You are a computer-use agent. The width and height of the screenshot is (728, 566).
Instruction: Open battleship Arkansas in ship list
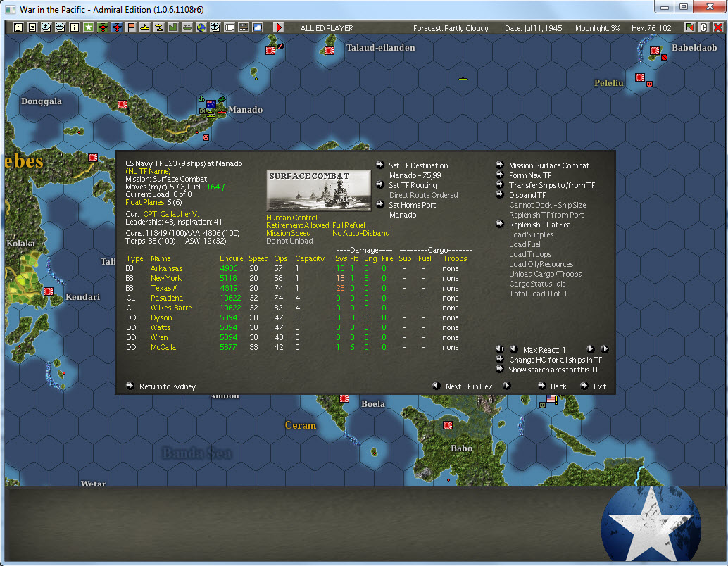(x=166, y=268)
